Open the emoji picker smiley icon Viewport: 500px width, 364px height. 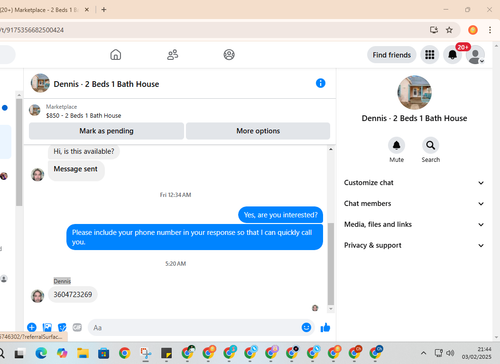pos(306,327)
